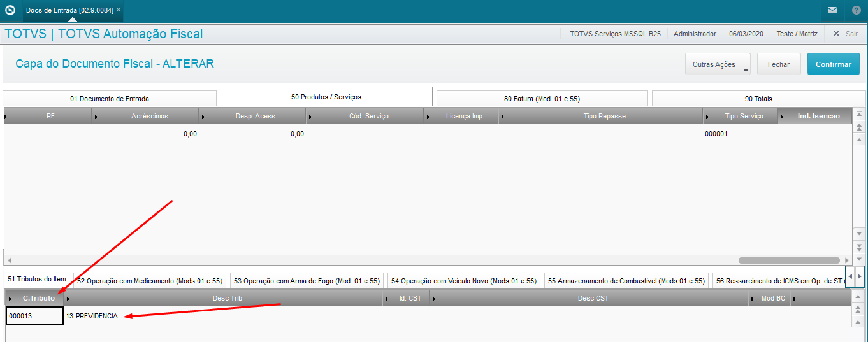Select the 000001 Tipo Serviço cell

coord(740,134)
